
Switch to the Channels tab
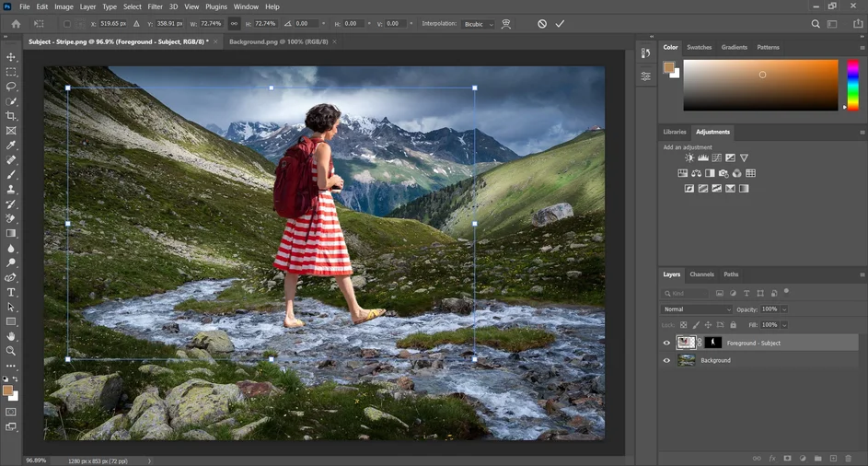tap(701, 274)
